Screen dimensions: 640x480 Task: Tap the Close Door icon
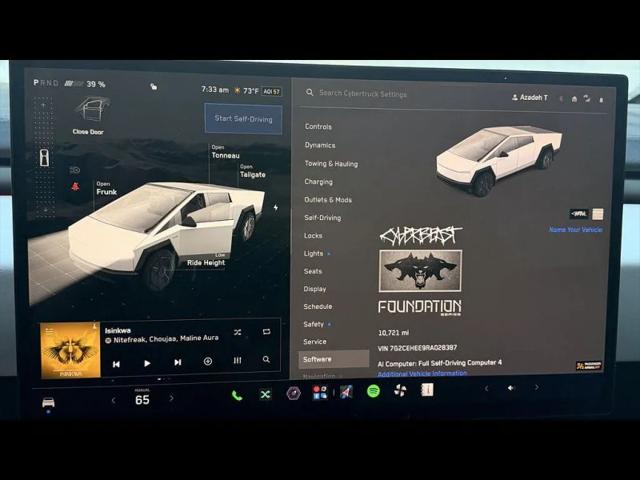91,110
